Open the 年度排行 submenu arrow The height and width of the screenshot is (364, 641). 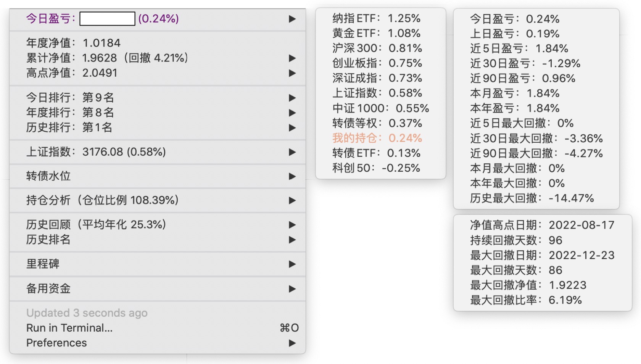pyautogui.click(x=292, y=113)
